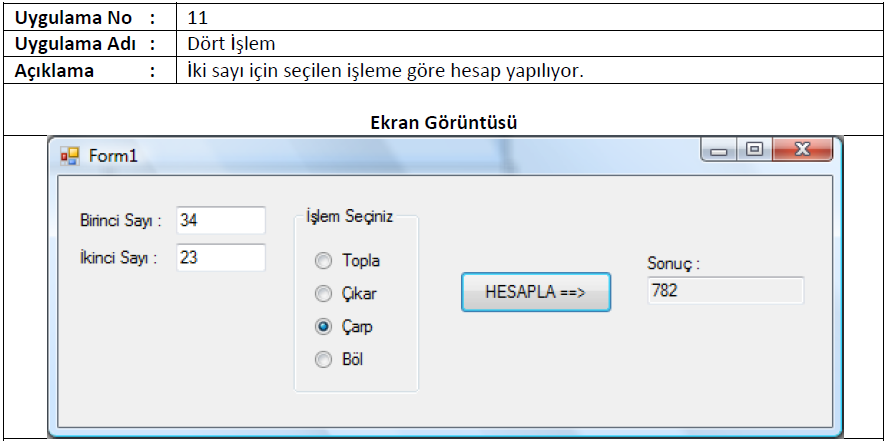Click the Form1 window icon in title bar
The height and width of the screenshot is (441, 887).
[70, 156]
